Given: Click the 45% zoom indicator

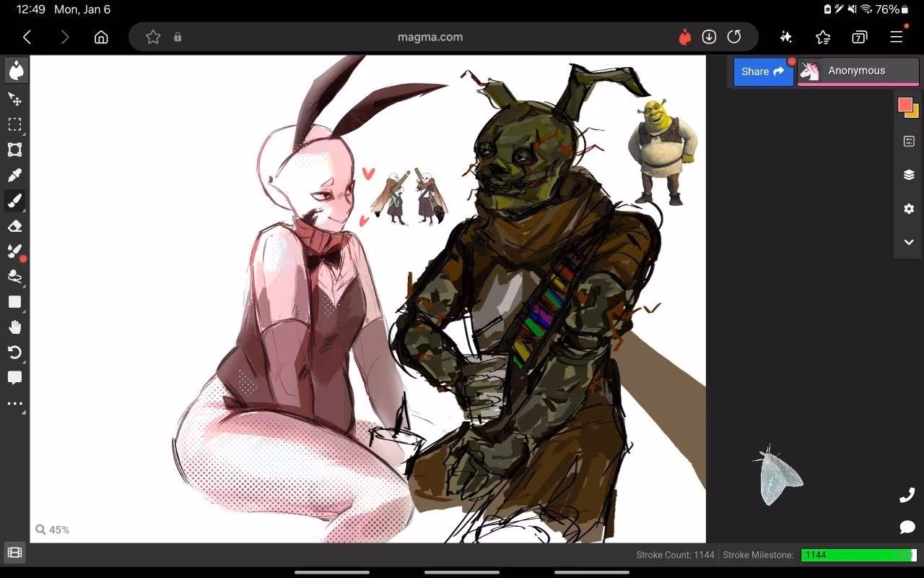Looking at the screenshot, I should click(x=53, y=530).
